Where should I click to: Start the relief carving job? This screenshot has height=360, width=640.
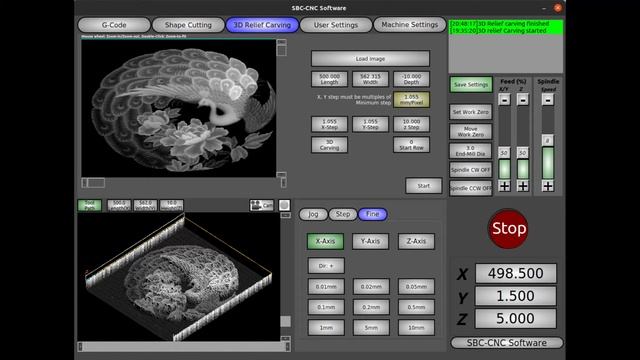(424, 186)
